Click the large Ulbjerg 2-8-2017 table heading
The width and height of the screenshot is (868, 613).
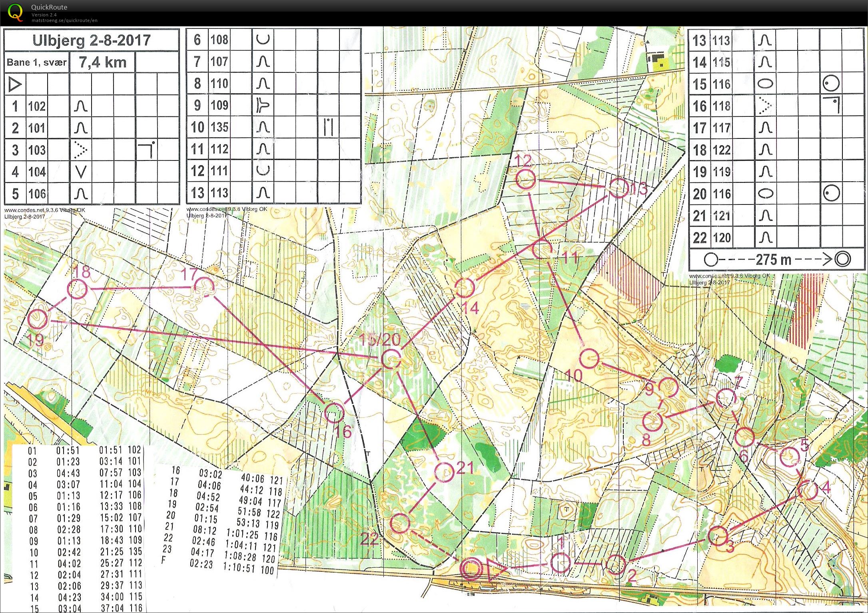tap(92, 40)
